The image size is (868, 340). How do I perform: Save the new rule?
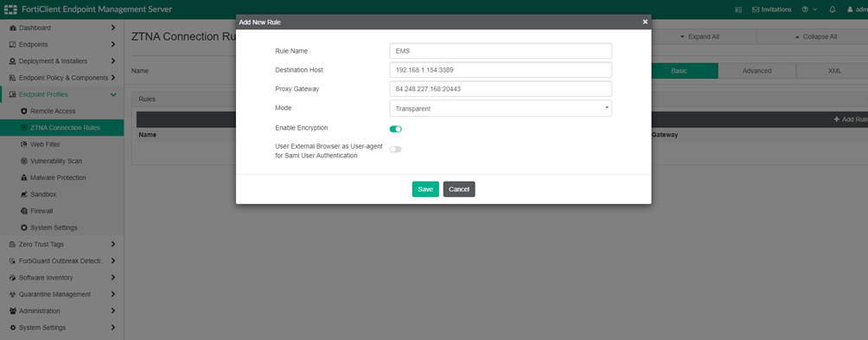[425, 189]
